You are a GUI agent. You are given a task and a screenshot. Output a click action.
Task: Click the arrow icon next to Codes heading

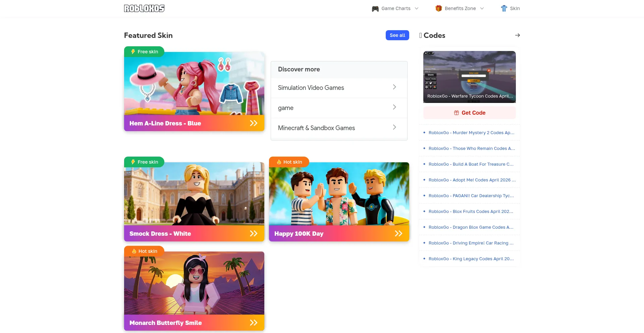[x=518, y=35]
